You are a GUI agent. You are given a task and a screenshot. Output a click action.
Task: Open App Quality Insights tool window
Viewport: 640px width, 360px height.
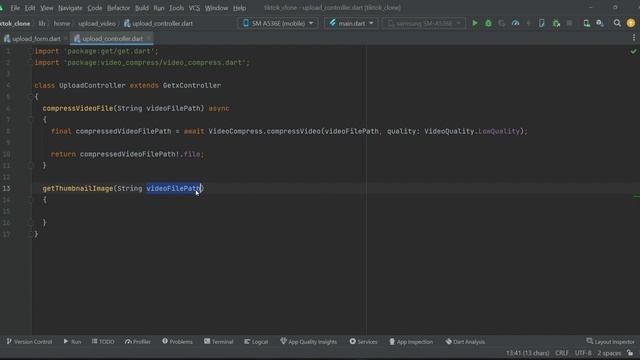(x=309, y=342)
